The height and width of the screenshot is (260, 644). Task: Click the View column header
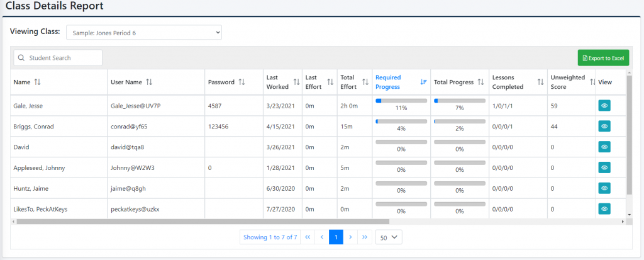coord(605,82)
